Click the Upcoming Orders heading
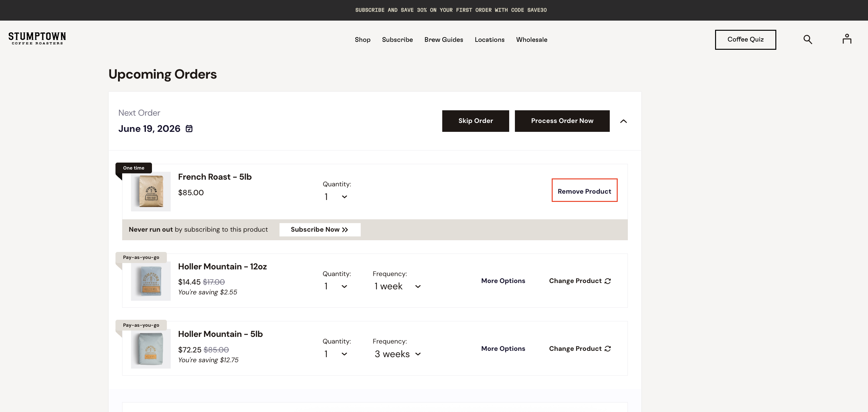The image size is (868, 412). [x=162, y=74]
